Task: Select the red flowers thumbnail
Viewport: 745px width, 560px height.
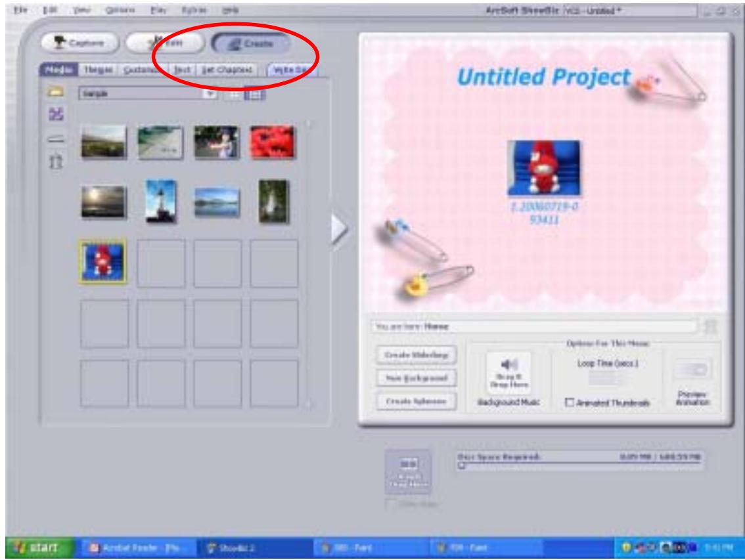Action: [x=272, y=140]
